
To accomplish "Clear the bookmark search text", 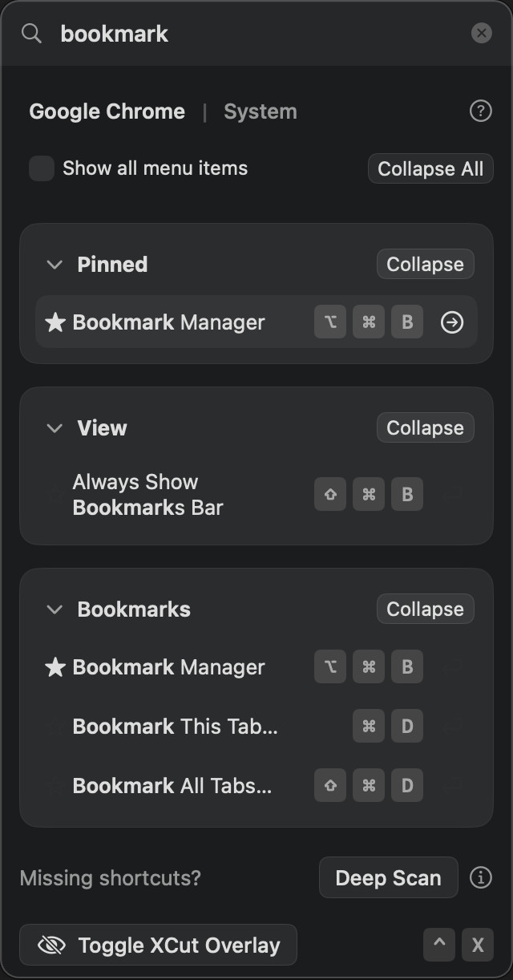I will click(x=481, y=33).
